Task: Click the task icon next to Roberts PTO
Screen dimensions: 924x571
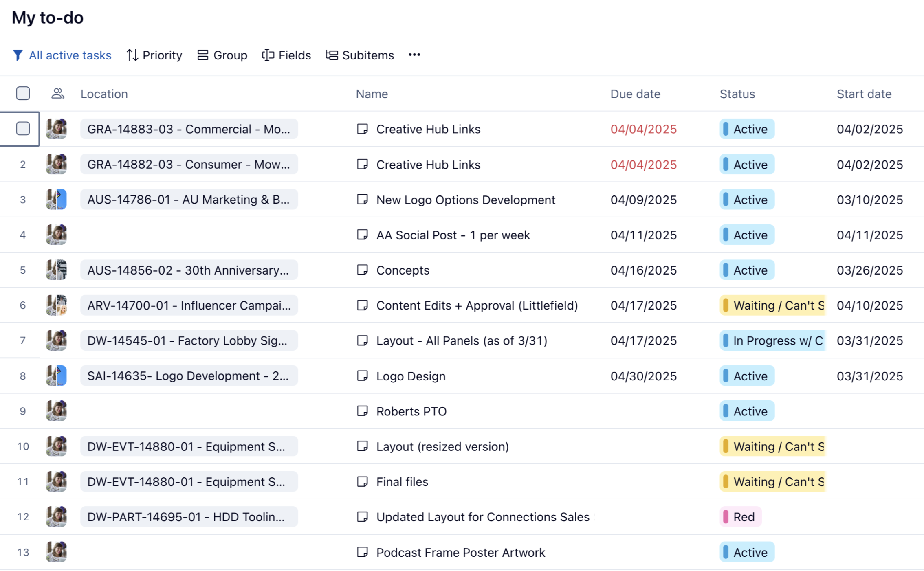Action: (x=362, y=411)
